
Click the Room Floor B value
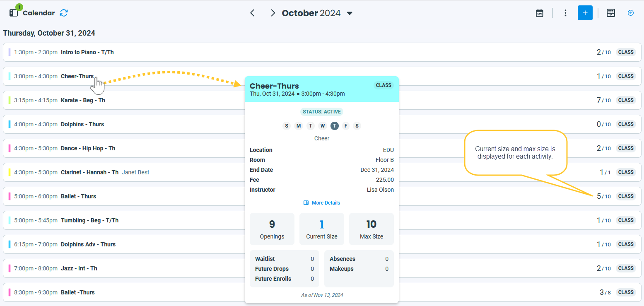click(385, 160)
